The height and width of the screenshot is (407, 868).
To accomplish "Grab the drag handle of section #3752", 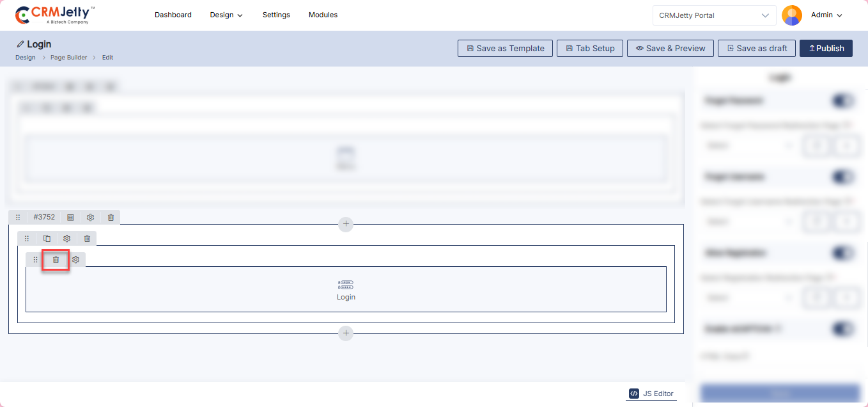I will point(18,218).
